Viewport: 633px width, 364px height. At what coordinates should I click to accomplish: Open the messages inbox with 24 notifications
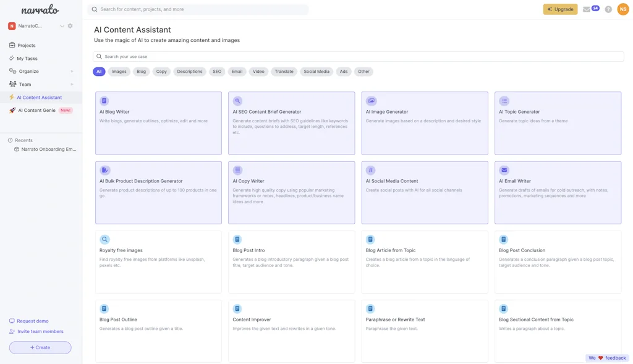click(x=587, y=9)
